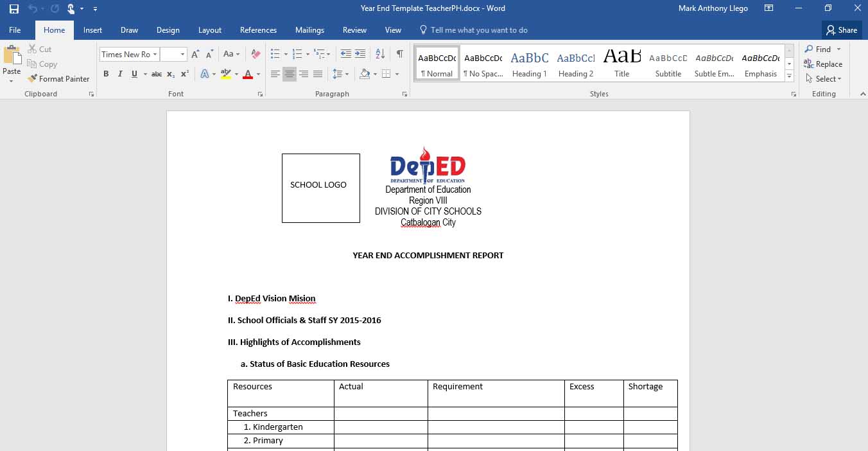868x451 pixels.
Task: Click the Grow Font icon
Action: (x=195, y=55)
